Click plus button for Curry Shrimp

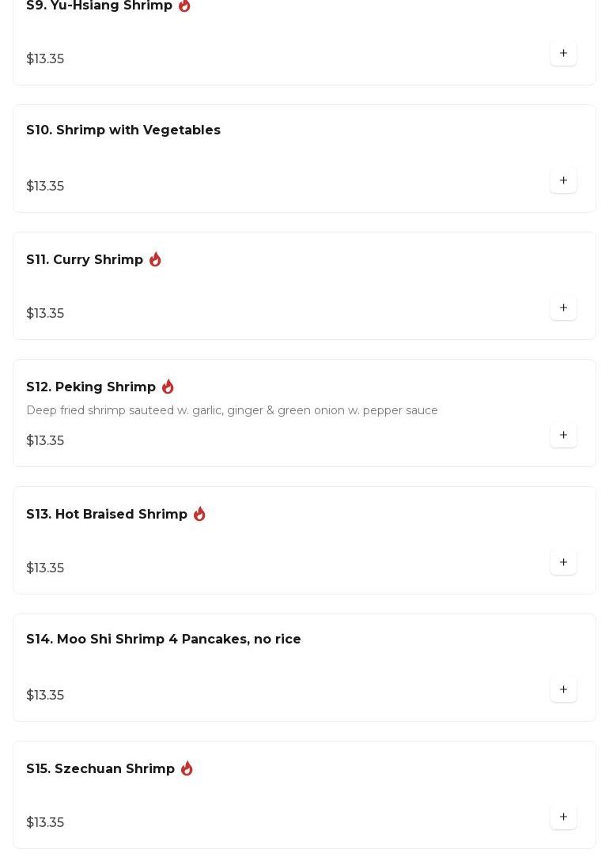click(x=563, y=308)
